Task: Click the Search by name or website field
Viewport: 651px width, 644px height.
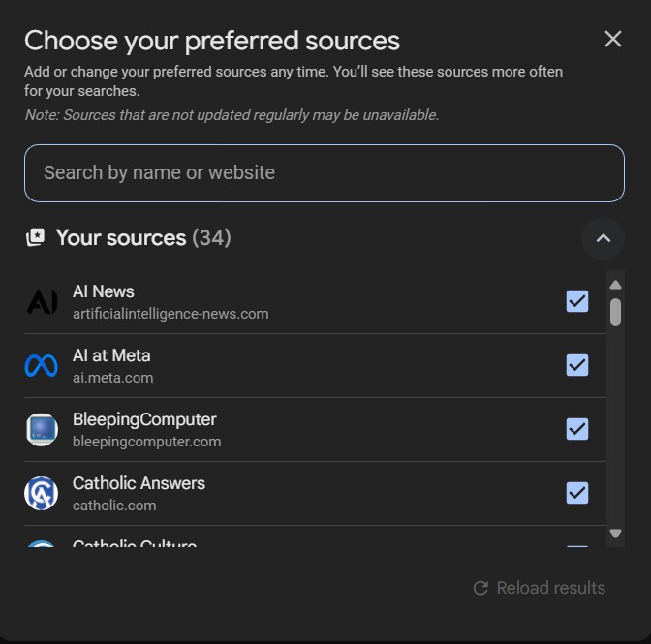Action: pyautogui.click(x=325, y=173)
